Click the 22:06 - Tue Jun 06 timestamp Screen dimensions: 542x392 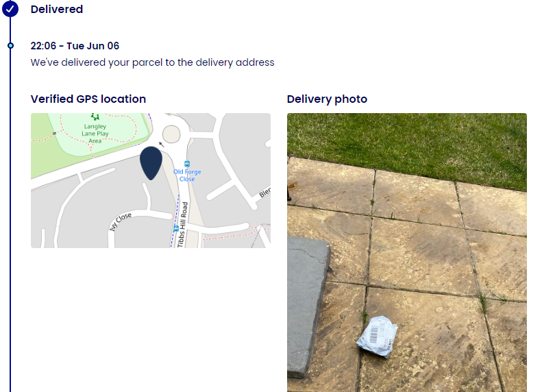click(x=75, y=46)
